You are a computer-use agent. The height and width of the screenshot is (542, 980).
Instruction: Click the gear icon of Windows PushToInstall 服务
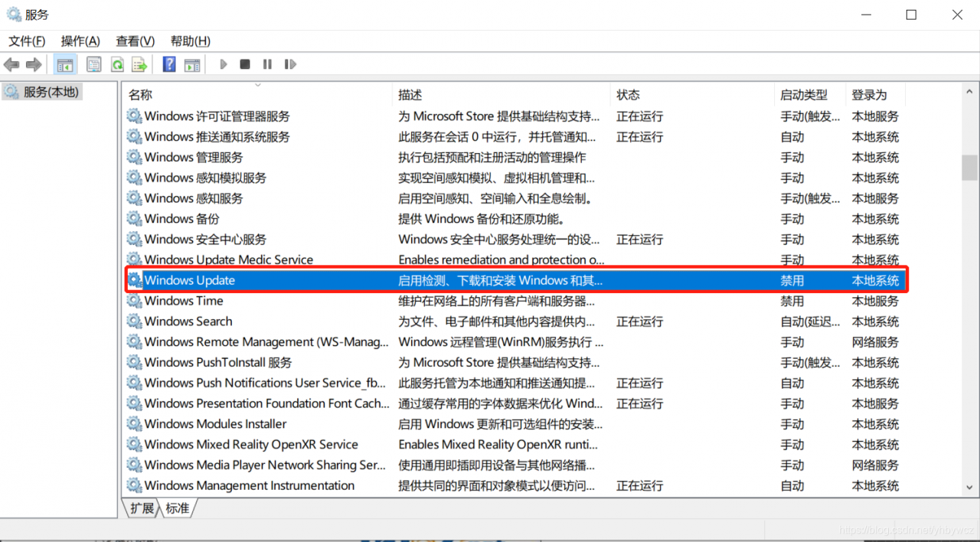pos(134,362)
